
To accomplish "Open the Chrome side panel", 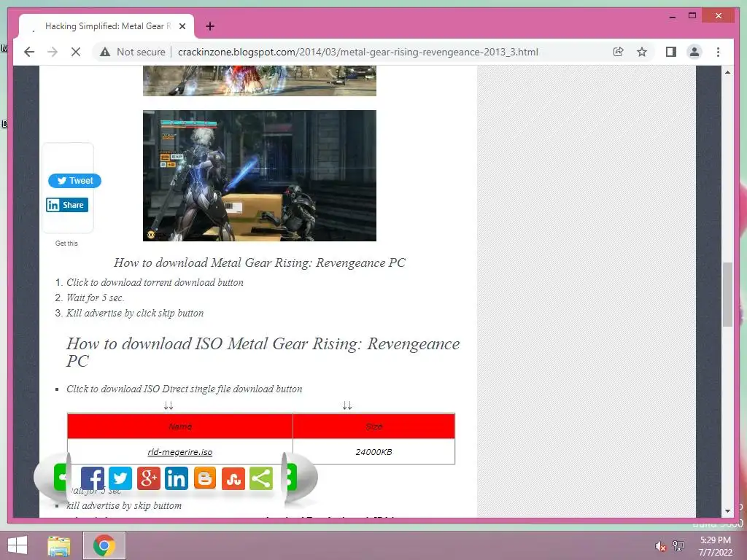I will pos(671,52).
